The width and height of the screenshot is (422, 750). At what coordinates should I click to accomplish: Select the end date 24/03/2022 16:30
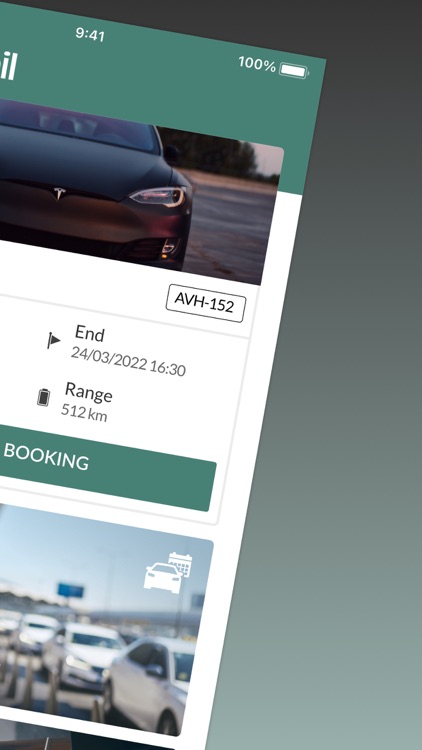[x=128, y=361]
